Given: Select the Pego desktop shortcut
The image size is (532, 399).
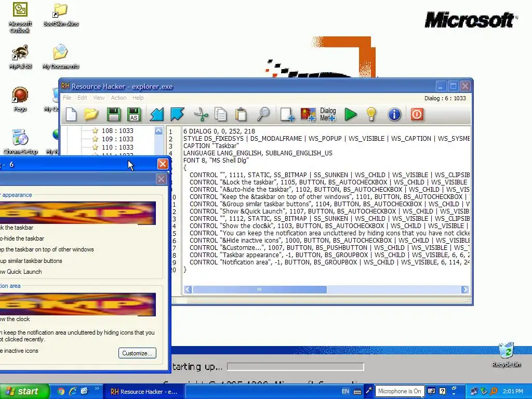Looking at the screenshot, I should coord(20,99).
